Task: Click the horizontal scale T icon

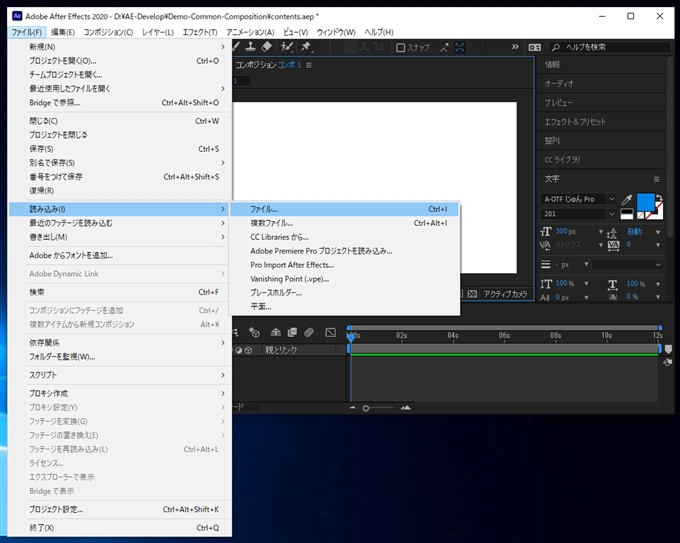Action: (612, 285)
